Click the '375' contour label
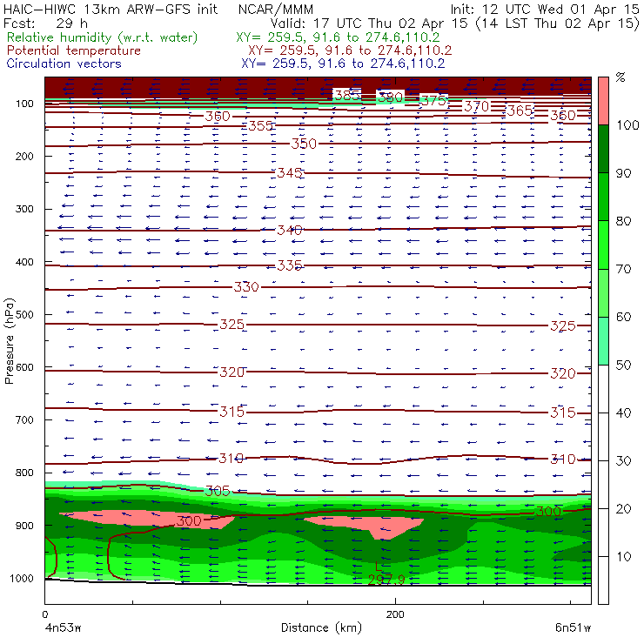644x644 pixels. [433, 101]
